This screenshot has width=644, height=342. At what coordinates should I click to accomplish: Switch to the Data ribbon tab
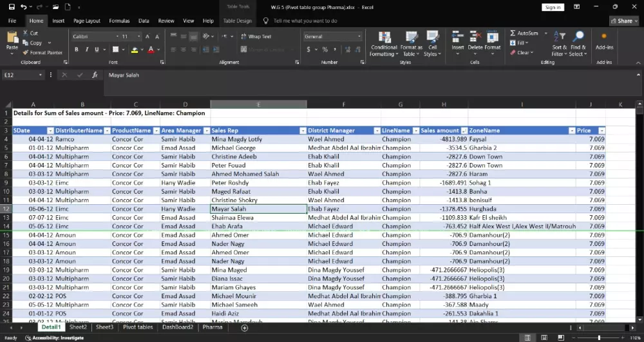[144, 21]
